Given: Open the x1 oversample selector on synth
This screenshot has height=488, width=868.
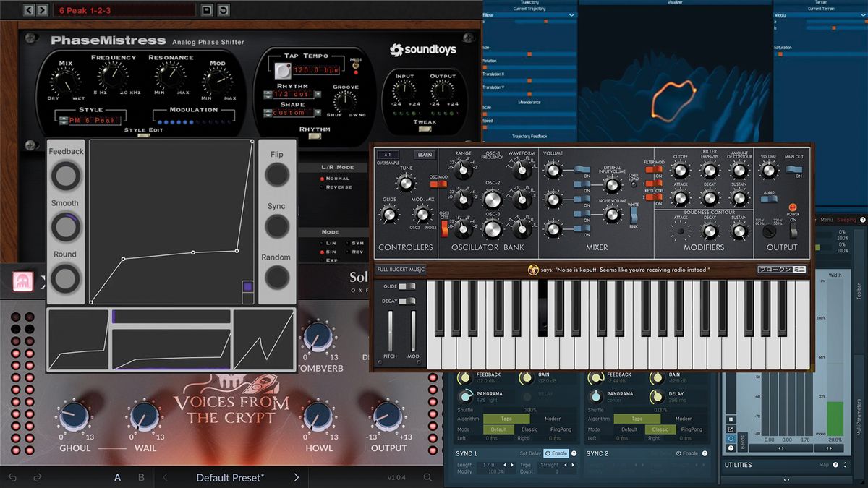Looking at the screenshot, I should 388,155.
